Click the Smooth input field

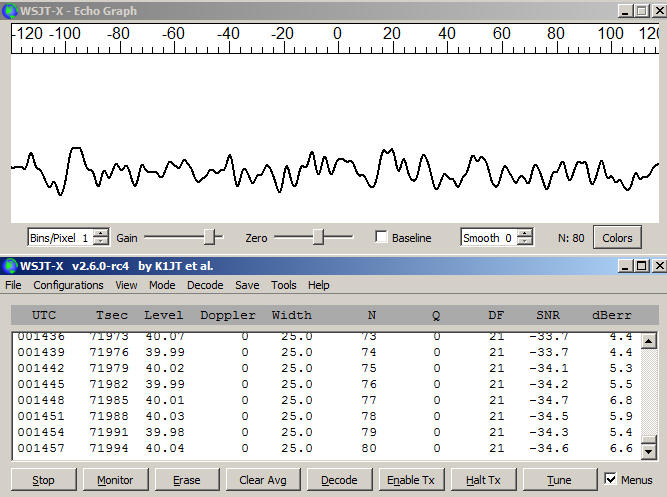[x=489, y=237]
